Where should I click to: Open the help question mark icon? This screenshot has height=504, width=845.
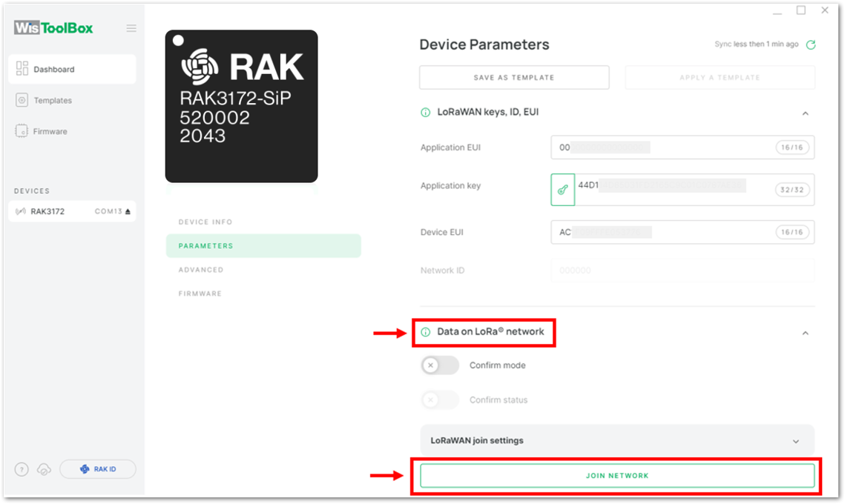(22, 470)
